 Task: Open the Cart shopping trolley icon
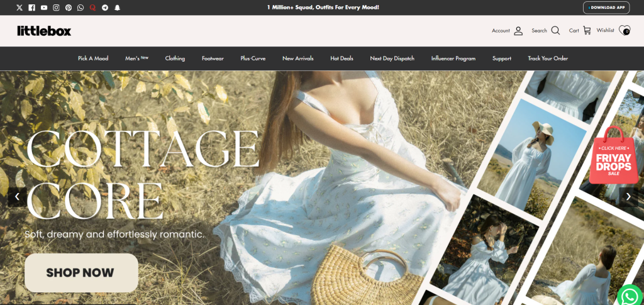(x=587, y=31)
